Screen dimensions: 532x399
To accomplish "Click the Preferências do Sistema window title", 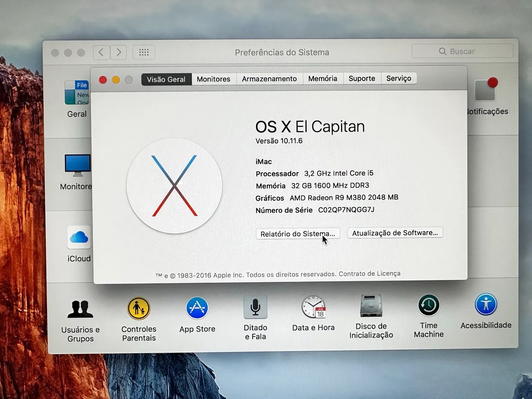I will coord(282,52).
